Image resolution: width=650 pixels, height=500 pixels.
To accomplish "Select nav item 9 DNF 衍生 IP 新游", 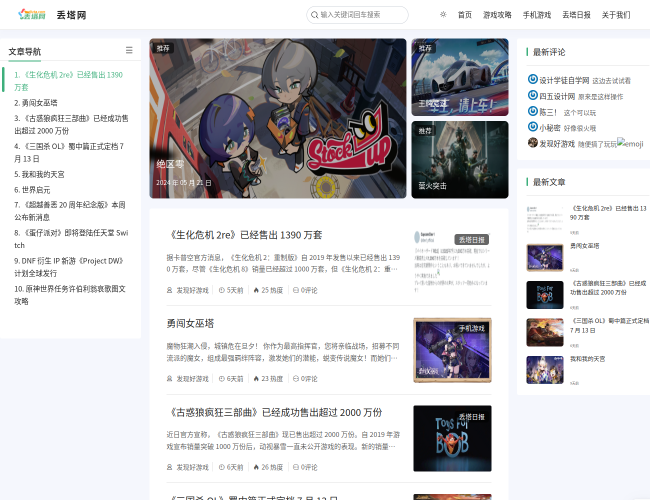I will click(x=69, y=267).
